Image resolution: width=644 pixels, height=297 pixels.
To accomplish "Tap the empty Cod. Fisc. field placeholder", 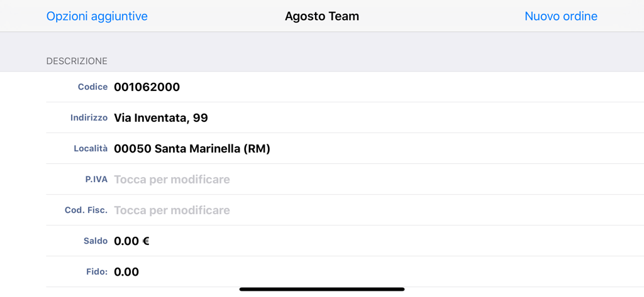I will pos(172,210).
